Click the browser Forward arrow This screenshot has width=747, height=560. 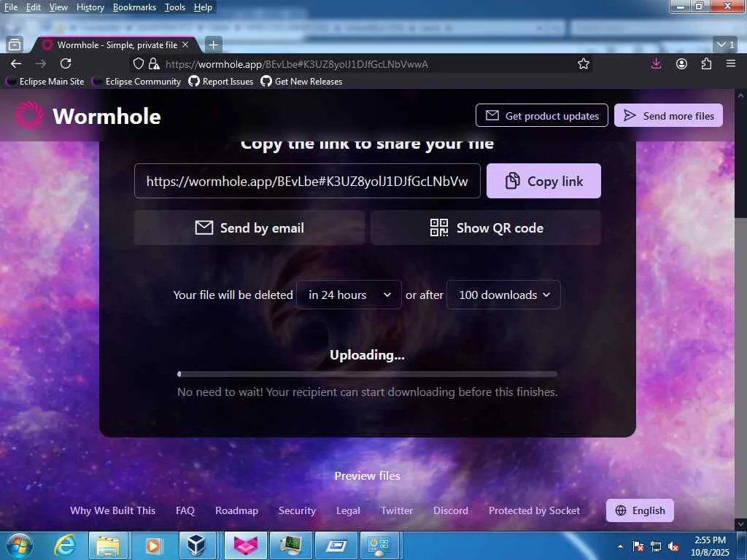pos(41,64)
